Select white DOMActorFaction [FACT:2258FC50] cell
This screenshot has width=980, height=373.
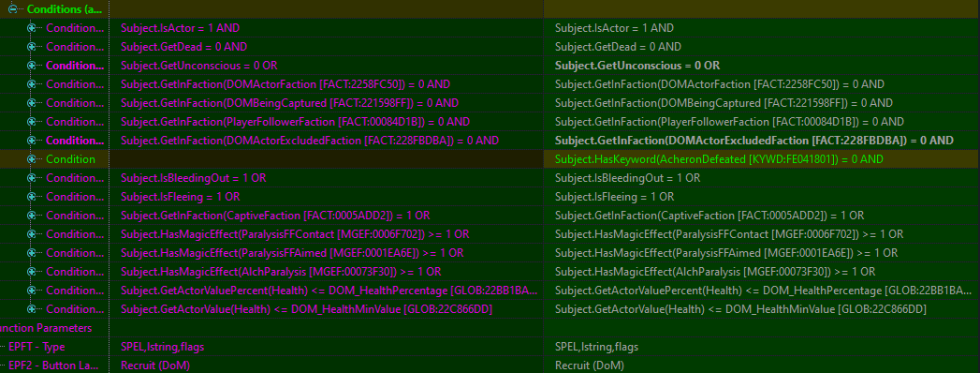720,84
